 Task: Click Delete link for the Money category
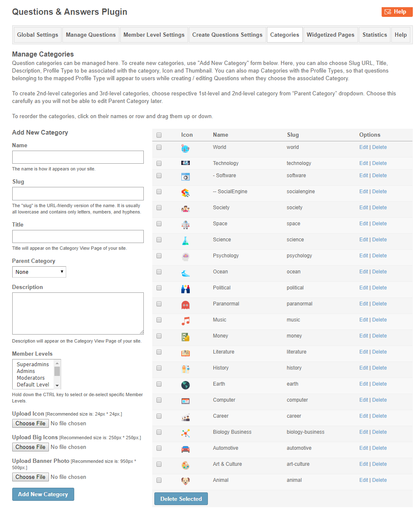tap(380, 336)
